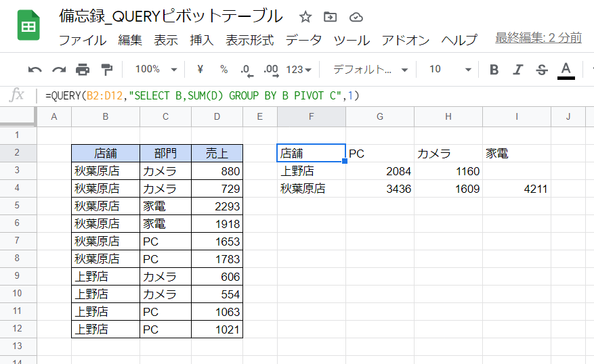Screen dimensions: 594x364
Task: Select the pivot row label 上野店
Action: [312, 171]
